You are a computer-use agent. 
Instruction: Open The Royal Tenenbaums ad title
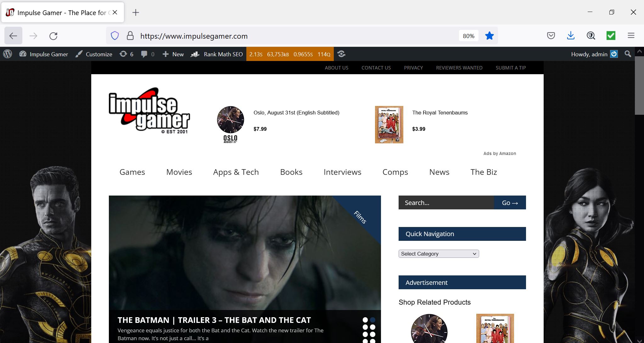coord(440,113)
